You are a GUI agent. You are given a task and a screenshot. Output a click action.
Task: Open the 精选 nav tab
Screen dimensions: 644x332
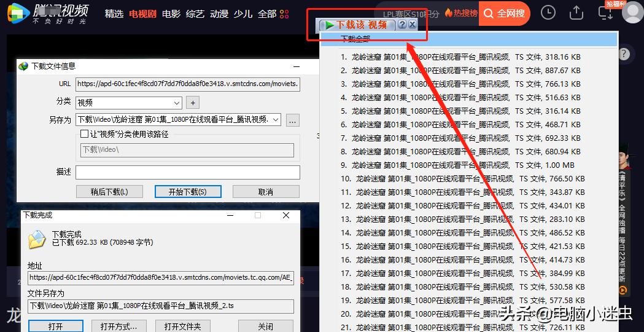point(114,14)
